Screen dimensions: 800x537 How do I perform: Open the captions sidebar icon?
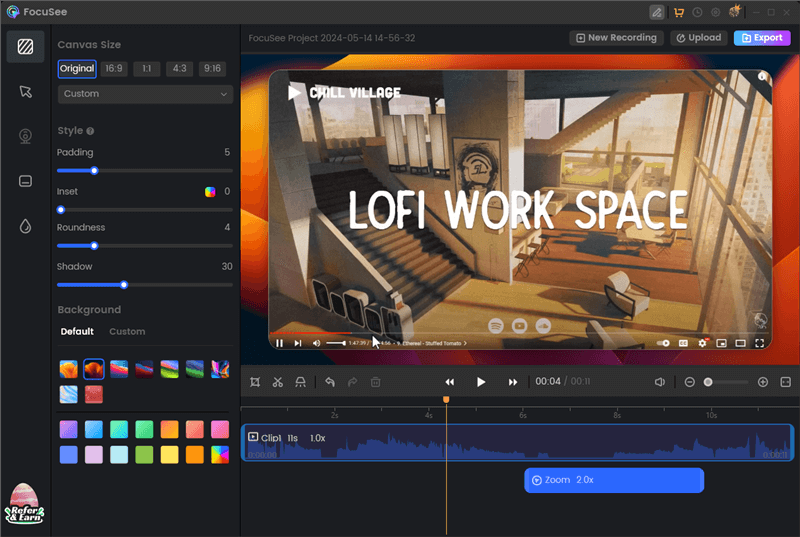tap(26, 181)
